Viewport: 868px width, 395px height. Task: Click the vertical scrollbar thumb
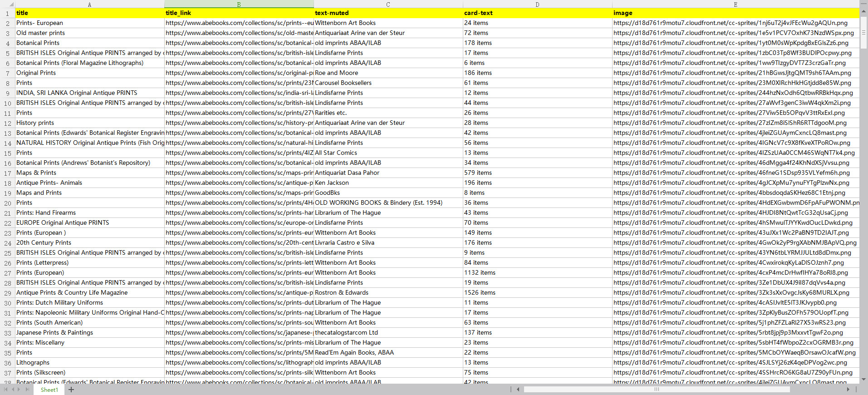864,33
